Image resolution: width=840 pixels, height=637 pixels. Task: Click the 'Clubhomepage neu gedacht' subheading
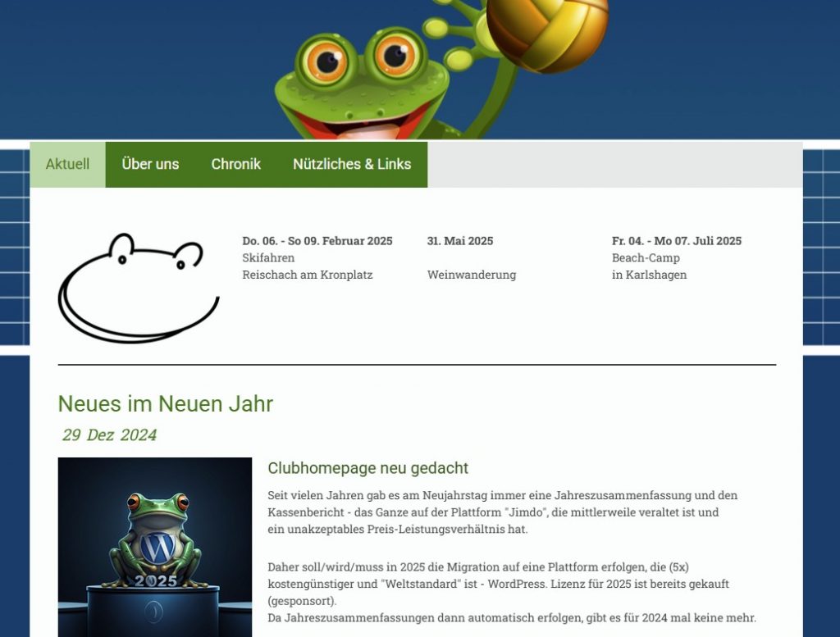pyautogui.click(x=367, y=468)
